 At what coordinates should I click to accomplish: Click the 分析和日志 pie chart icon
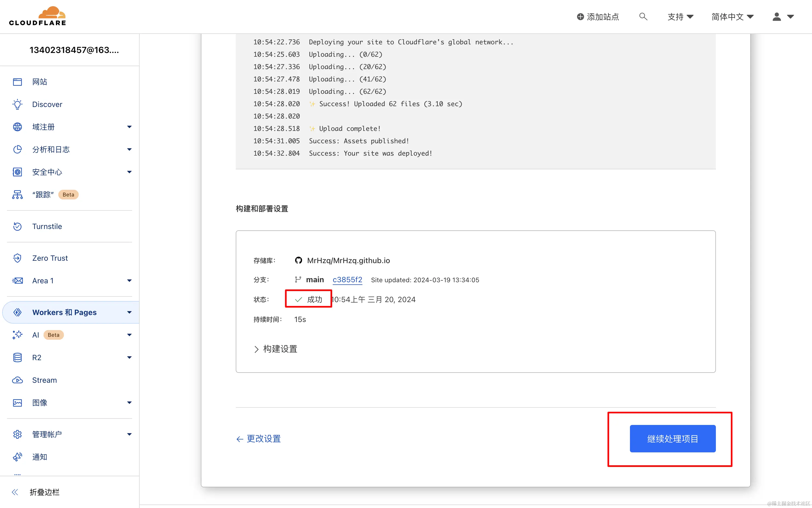[17, 149]
